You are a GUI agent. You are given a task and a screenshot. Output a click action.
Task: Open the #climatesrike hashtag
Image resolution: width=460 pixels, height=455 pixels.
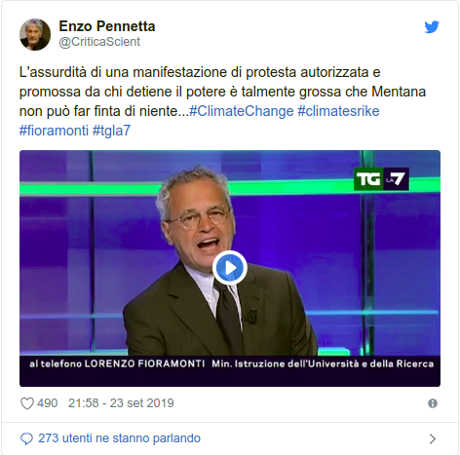click(x=338, y=111)
